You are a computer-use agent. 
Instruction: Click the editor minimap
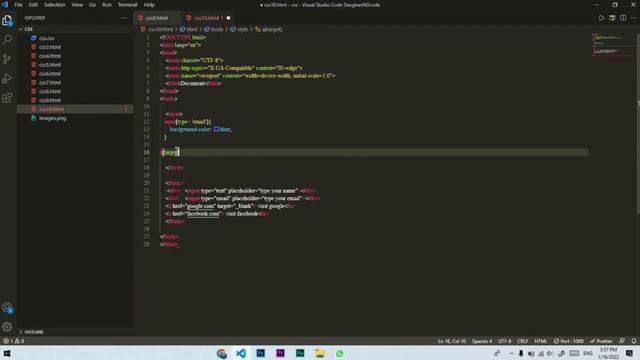[613, 45]
